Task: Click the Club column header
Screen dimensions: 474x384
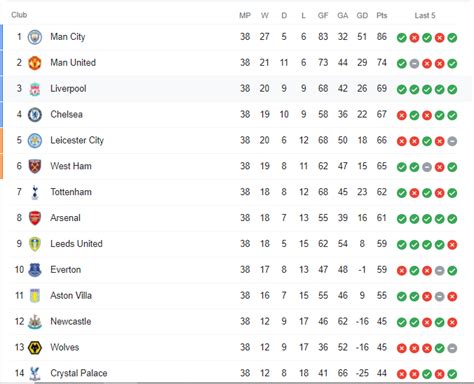Action: pyautogui.click(x=19, y=15)
